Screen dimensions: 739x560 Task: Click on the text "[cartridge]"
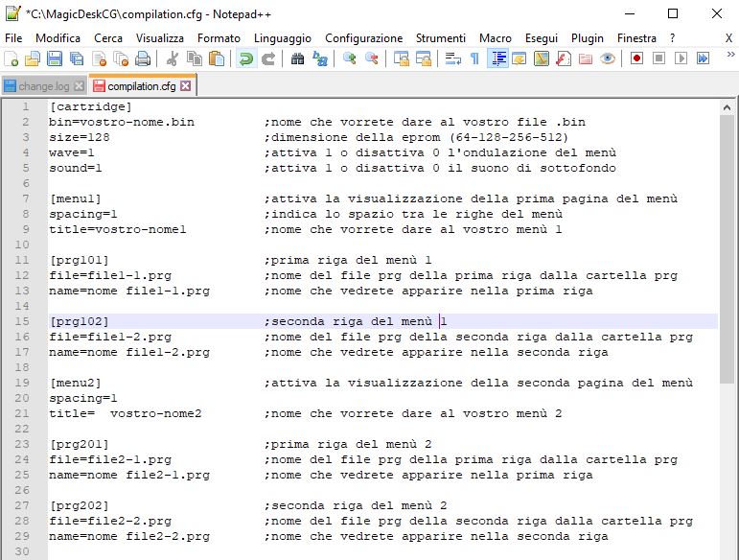coord(90,107)
